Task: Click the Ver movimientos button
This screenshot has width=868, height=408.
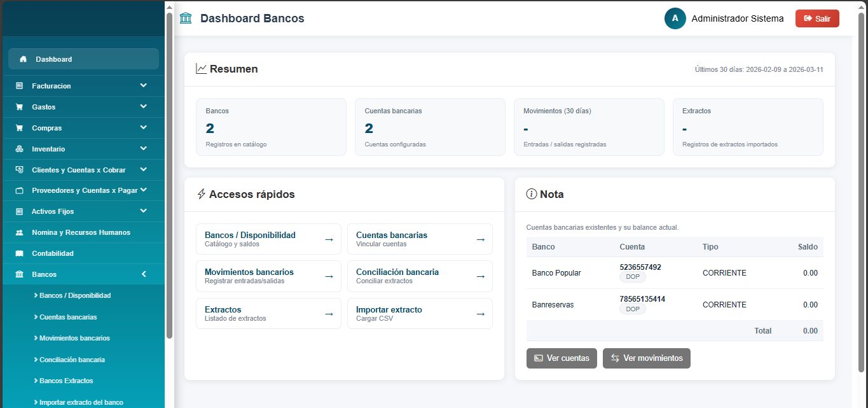Action: click(x=646, y=358)
